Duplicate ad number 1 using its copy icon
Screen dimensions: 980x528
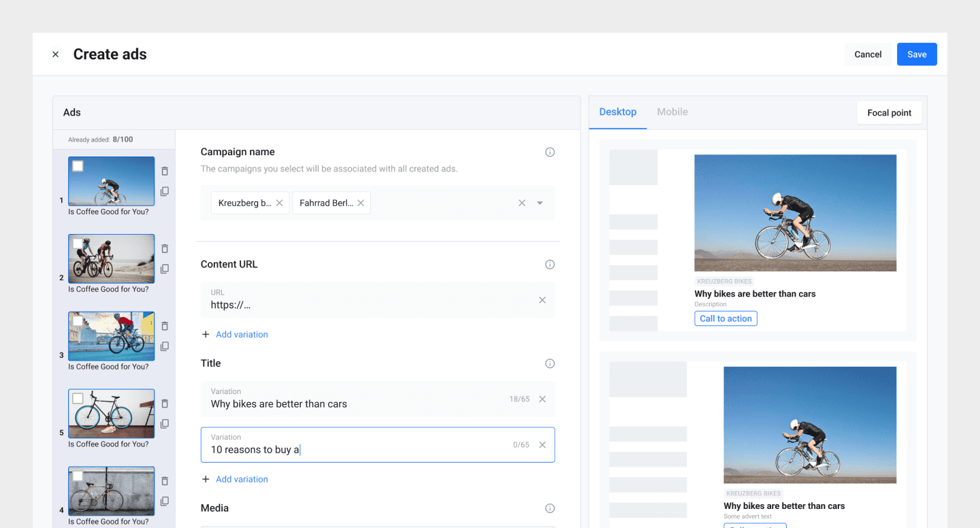(165, 192)
